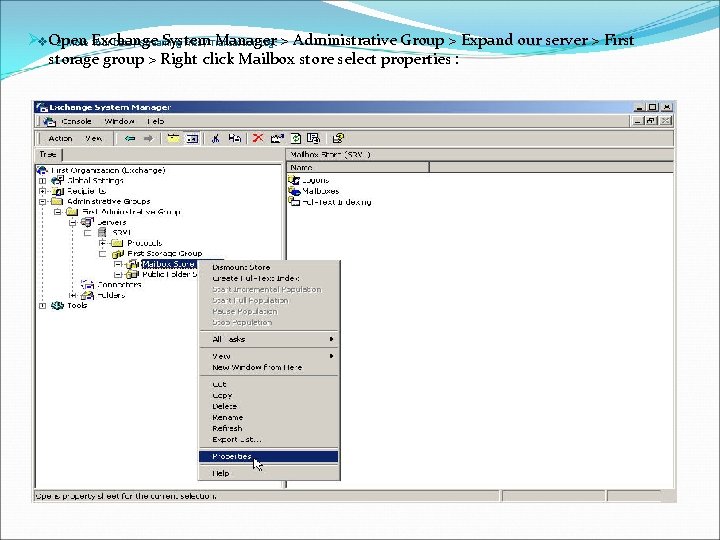This screenshot has width=720, height=540.
Task: Click the Servers tree icon
Action: 87,222
